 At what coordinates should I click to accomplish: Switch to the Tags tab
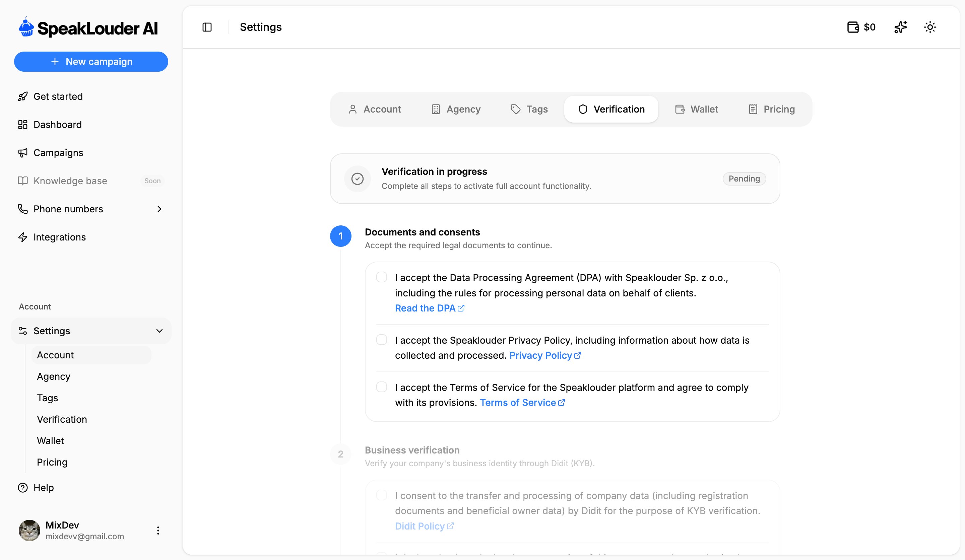tap(529, 110)
